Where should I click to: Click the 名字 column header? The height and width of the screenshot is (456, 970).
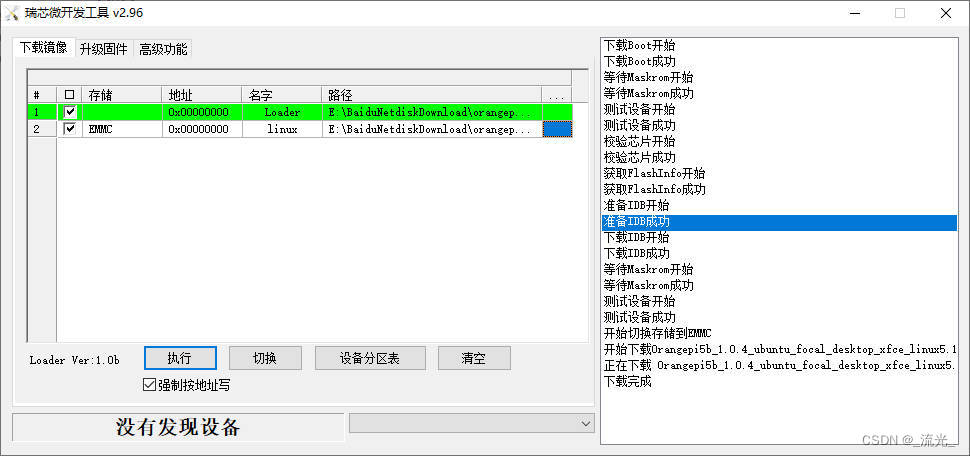(281, 95)
